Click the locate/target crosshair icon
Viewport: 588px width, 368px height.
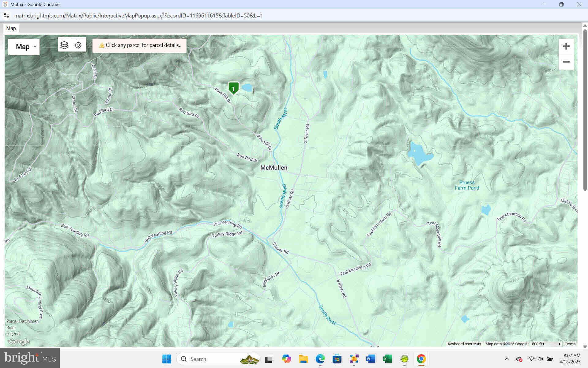pyautogui.click(x=78, y=45)
